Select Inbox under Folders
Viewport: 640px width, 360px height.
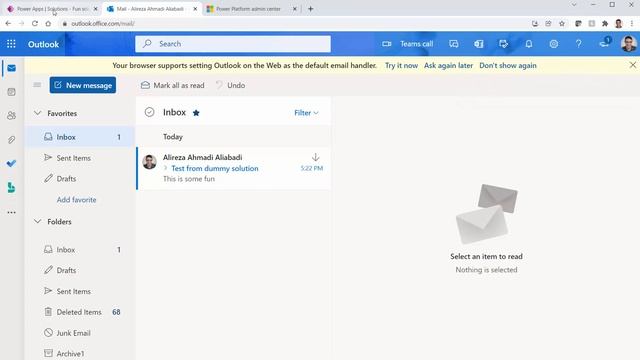[x=80, y=249]
